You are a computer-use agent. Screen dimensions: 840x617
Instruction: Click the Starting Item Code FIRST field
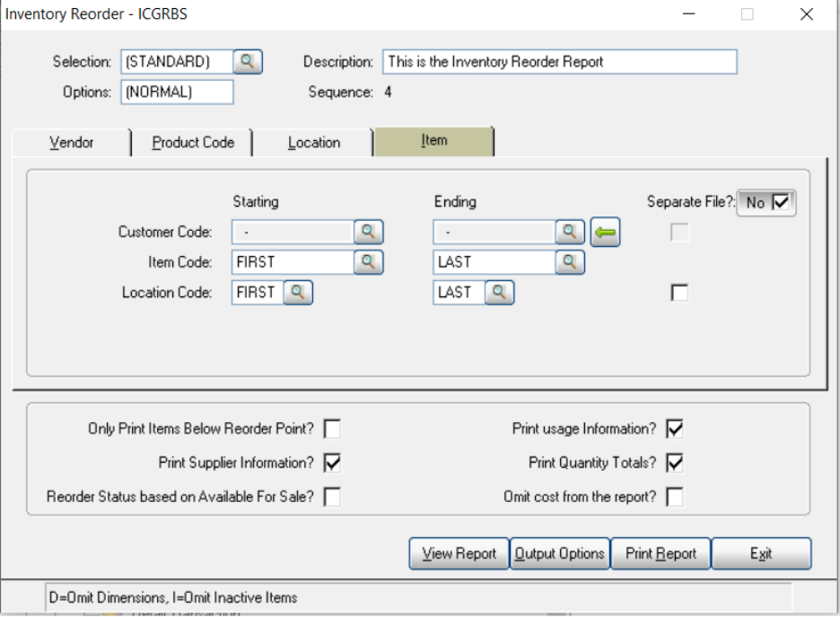(x=293, y=262)
